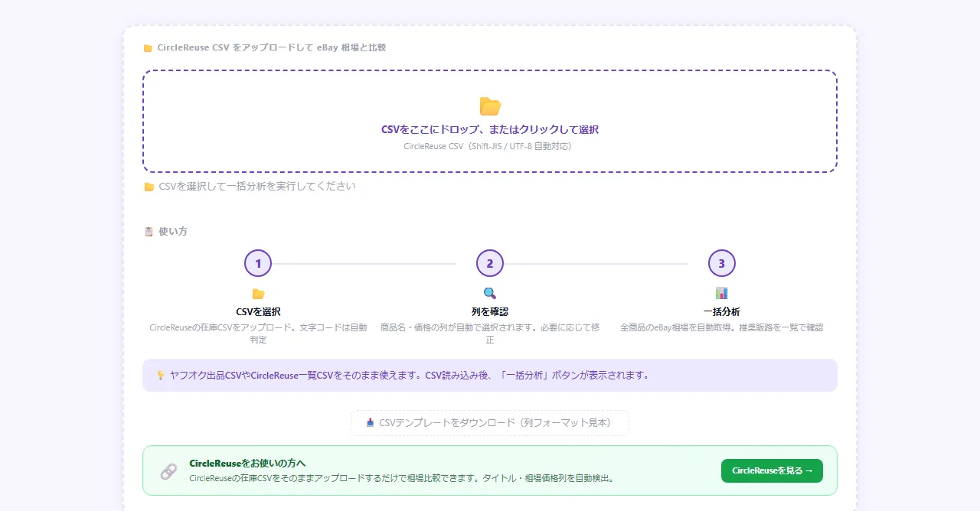Click the '列を確認' step title
The height and width of the screenshot is (511, 980).
[x=490, y=312]
